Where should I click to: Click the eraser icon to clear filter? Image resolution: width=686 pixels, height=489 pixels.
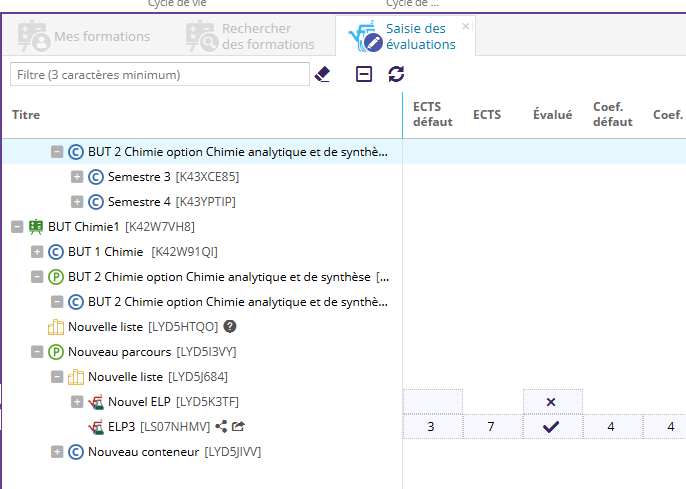pyautogui.click(x=322, y=74)
